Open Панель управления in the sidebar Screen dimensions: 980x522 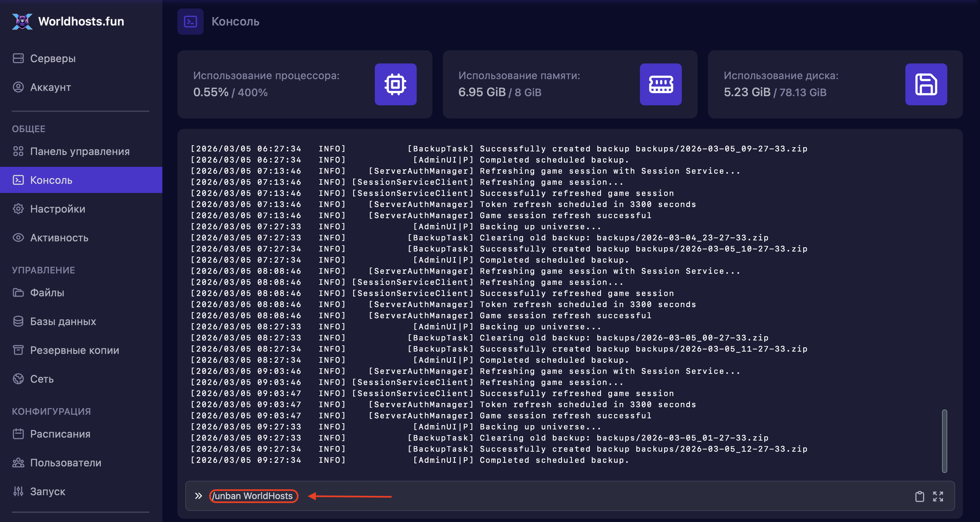[x=80, y=151]
